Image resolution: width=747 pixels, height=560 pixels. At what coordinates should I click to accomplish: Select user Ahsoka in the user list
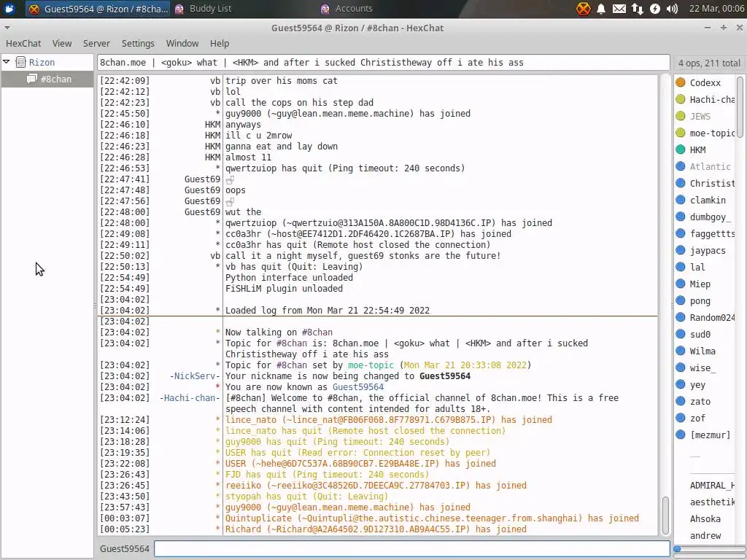point(705,519)
